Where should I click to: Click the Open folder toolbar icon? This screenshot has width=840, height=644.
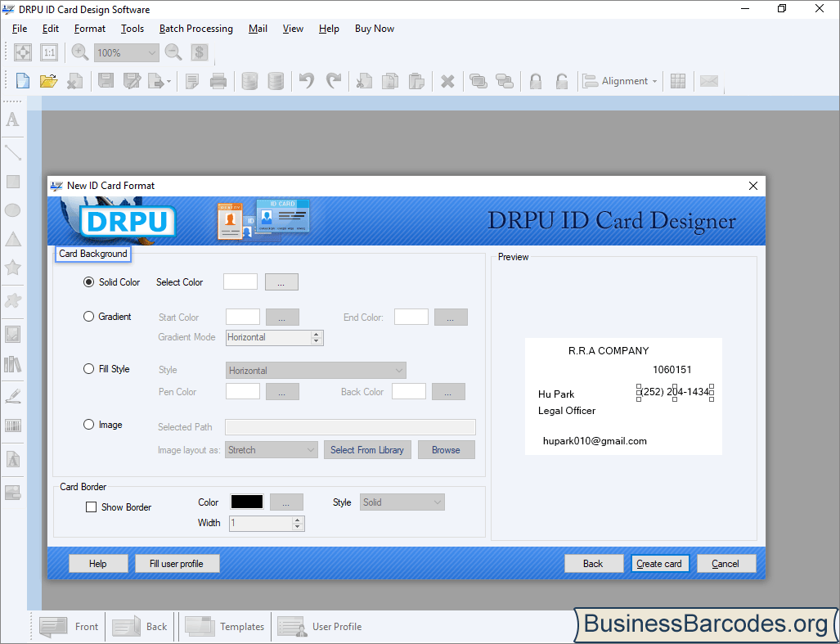click(x=49, y=81)
